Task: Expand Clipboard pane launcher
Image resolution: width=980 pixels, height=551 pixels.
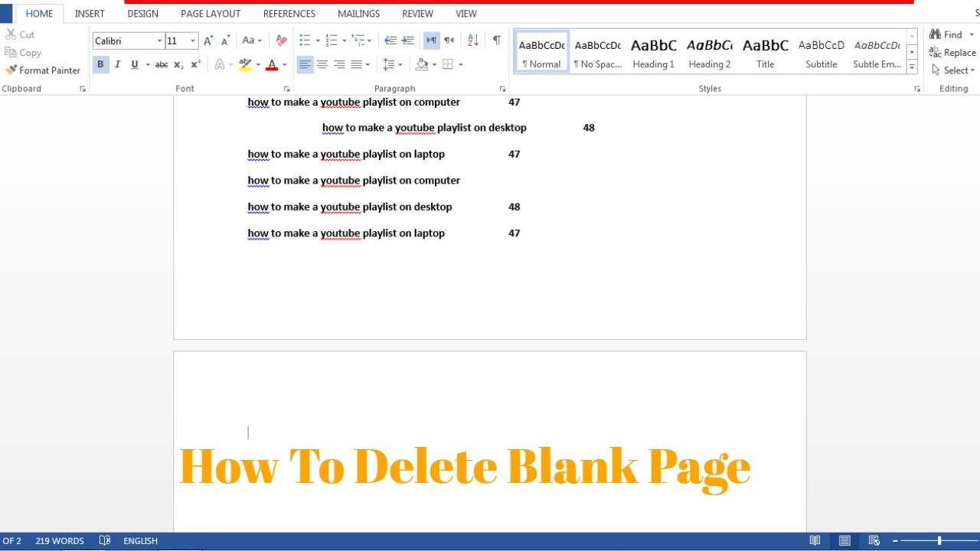Action: coord(83,89)
